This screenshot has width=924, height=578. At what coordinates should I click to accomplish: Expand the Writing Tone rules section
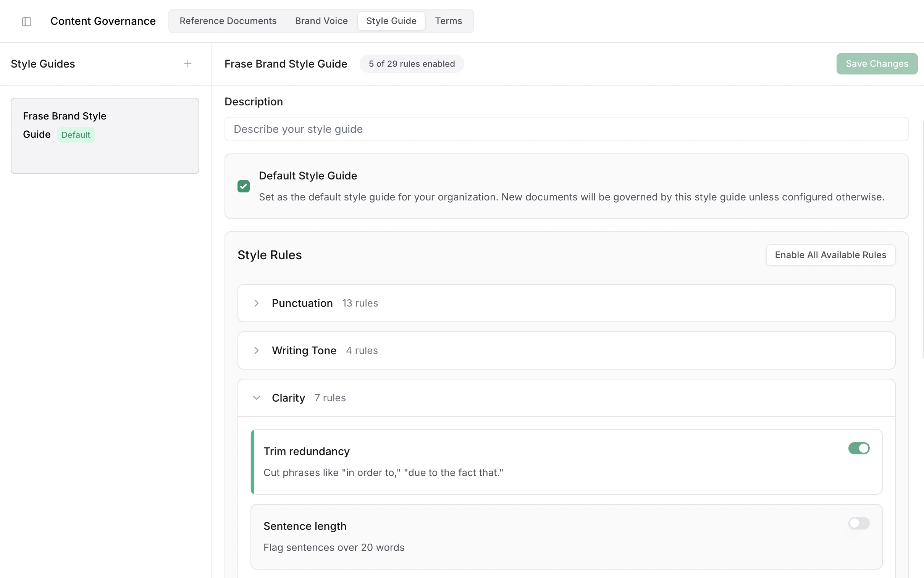pyautogui.click(x=566, y=350)
